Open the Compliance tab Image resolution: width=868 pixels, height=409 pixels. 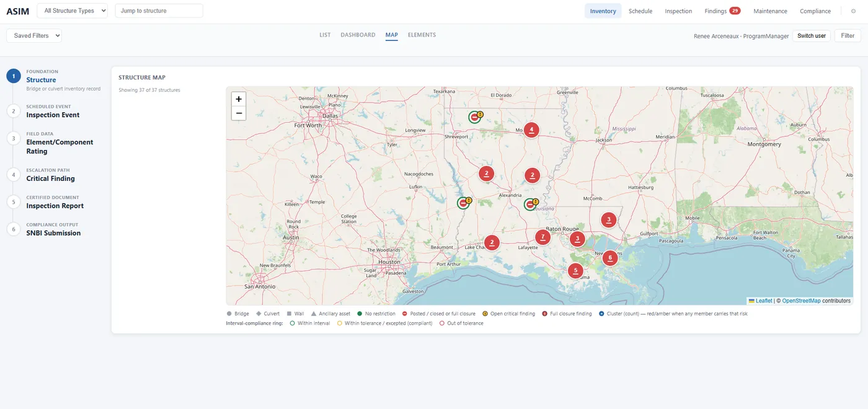point(815,11)
